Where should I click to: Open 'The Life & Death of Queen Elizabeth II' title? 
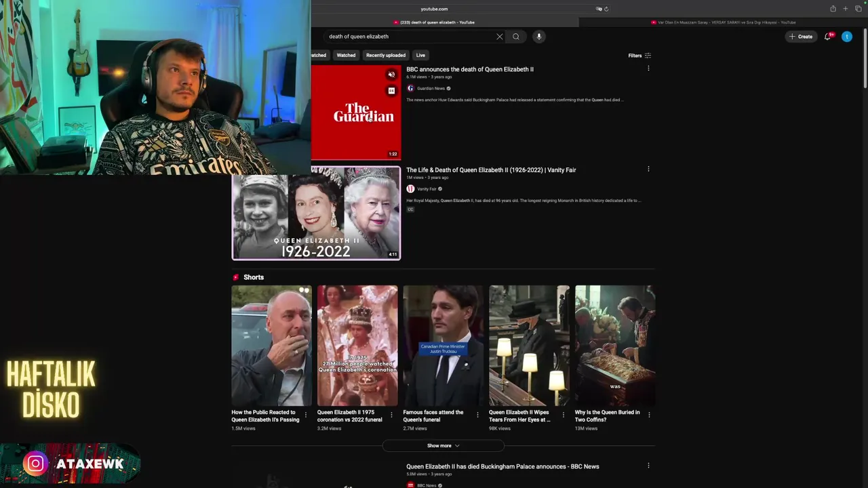point(491,170)
